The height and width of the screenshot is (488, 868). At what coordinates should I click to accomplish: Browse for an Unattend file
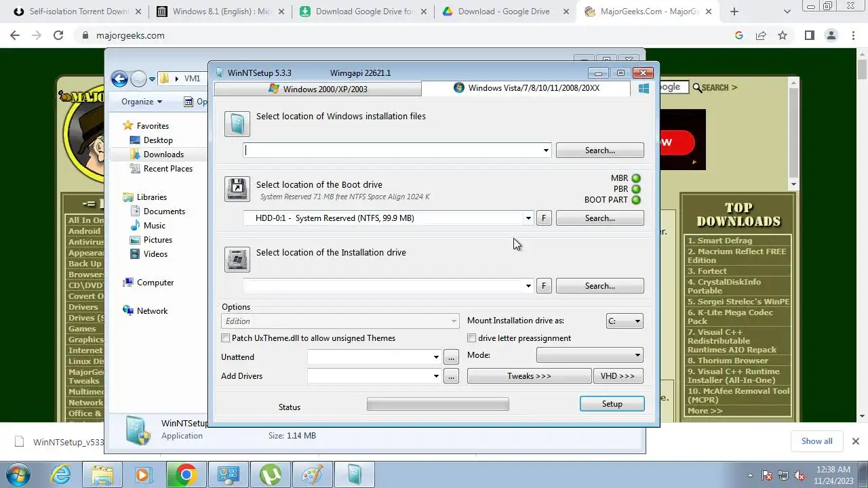[x=451, y=357]
